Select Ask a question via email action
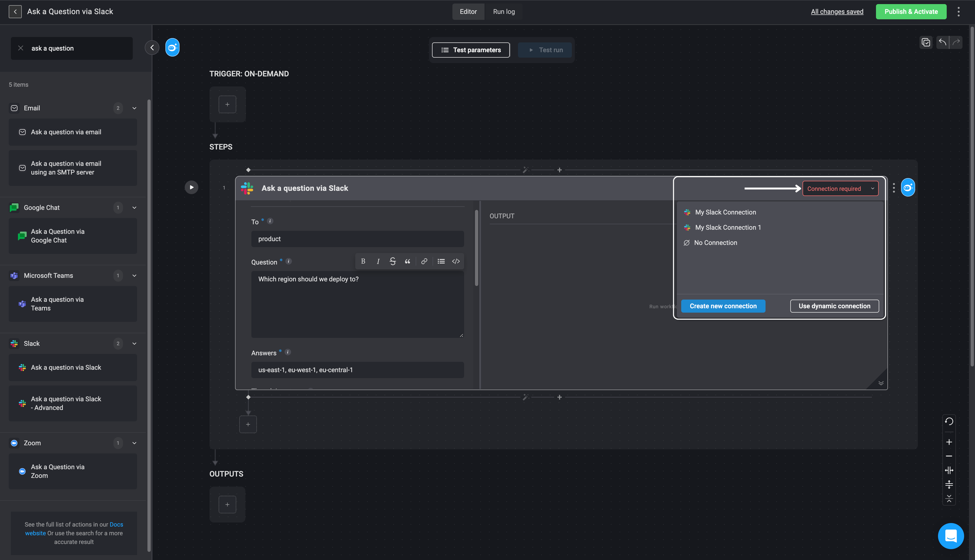975x560 pixels. 73,132
